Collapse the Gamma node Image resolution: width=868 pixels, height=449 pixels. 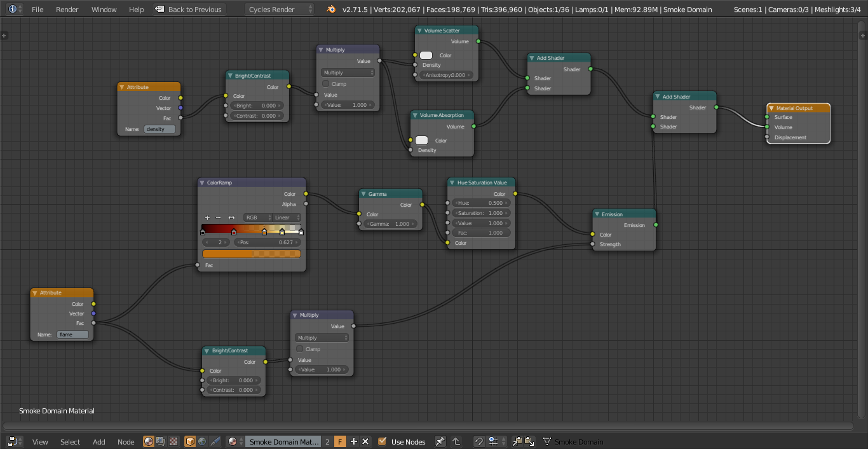tap(364, 194)
